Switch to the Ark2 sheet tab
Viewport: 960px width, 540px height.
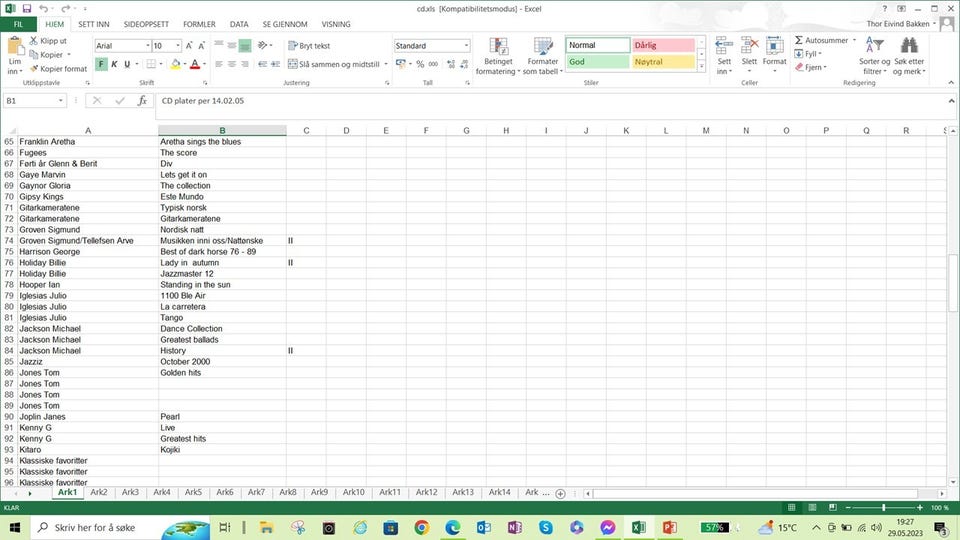pos(99,492)
